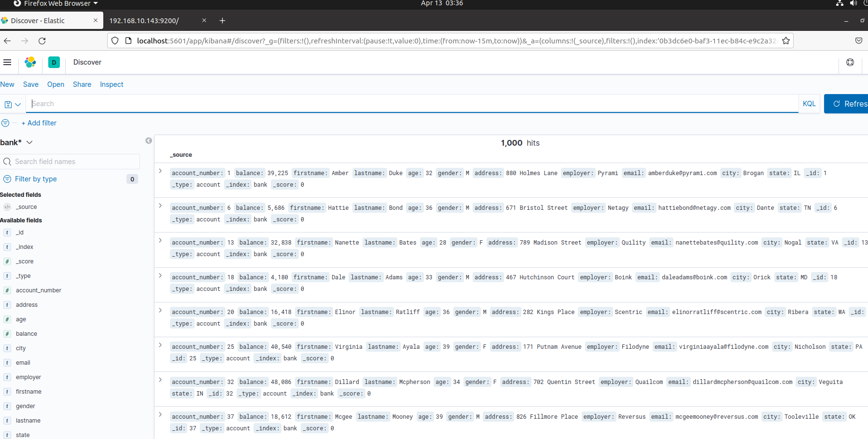
Task: Switch to the 192.168.10.143:9200 browser tab
Action: click(x=156, y=20)
